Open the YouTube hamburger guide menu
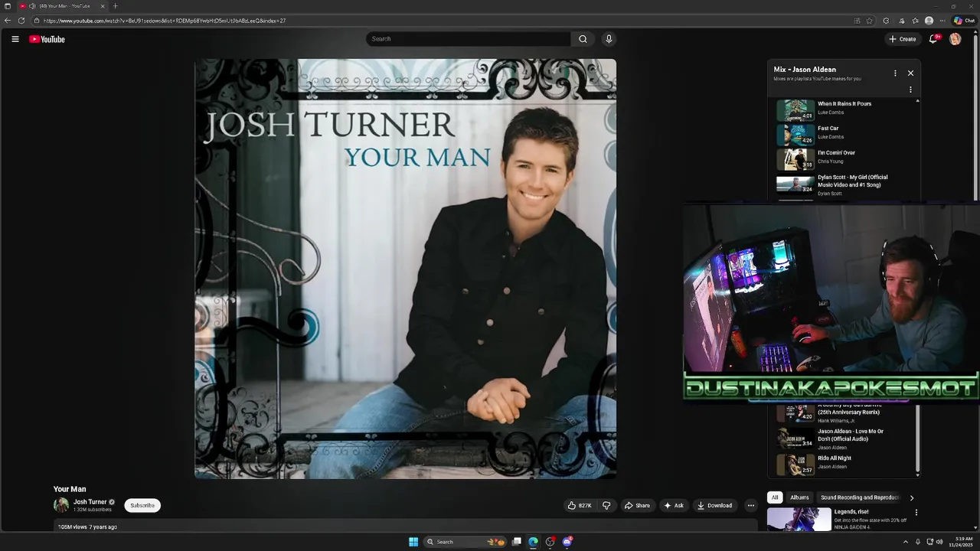The image size is (980, 551). pyautogui.click(x=15, y=39)
